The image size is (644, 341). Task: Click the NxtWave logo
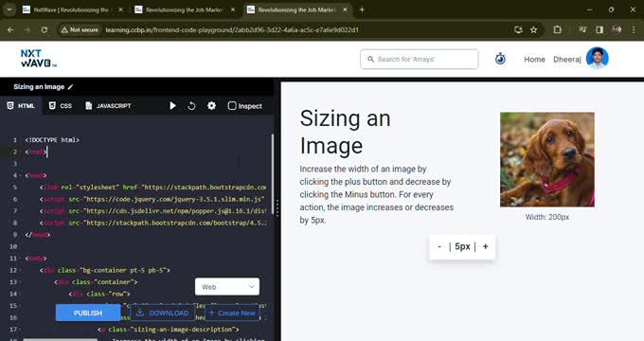(x=39, y=59)
